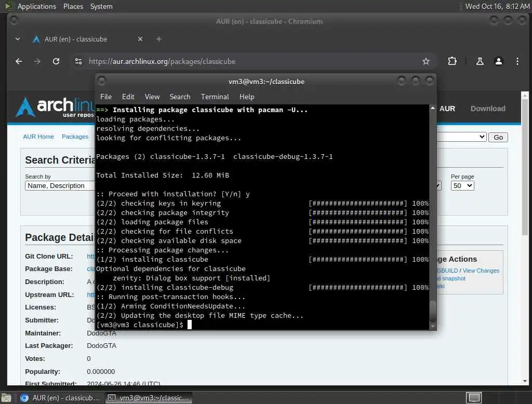Click the Arch Linux logo

(x=54, y=107)
